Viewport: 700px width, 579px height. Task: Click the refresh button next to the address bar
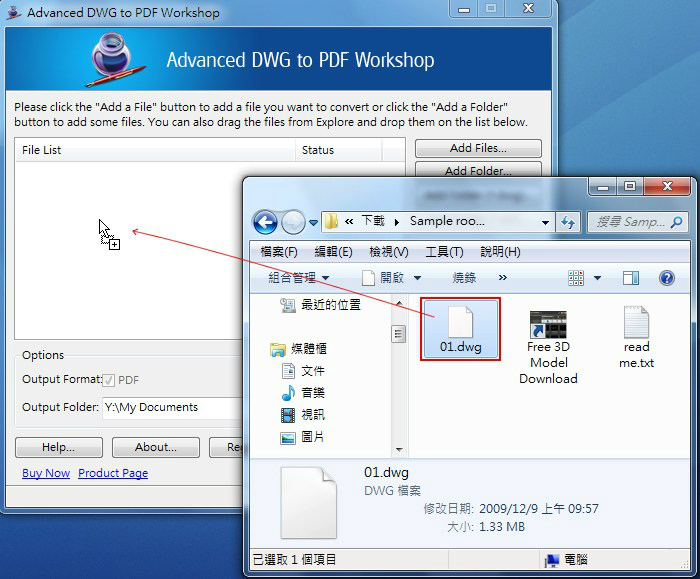tap(568, 222)
